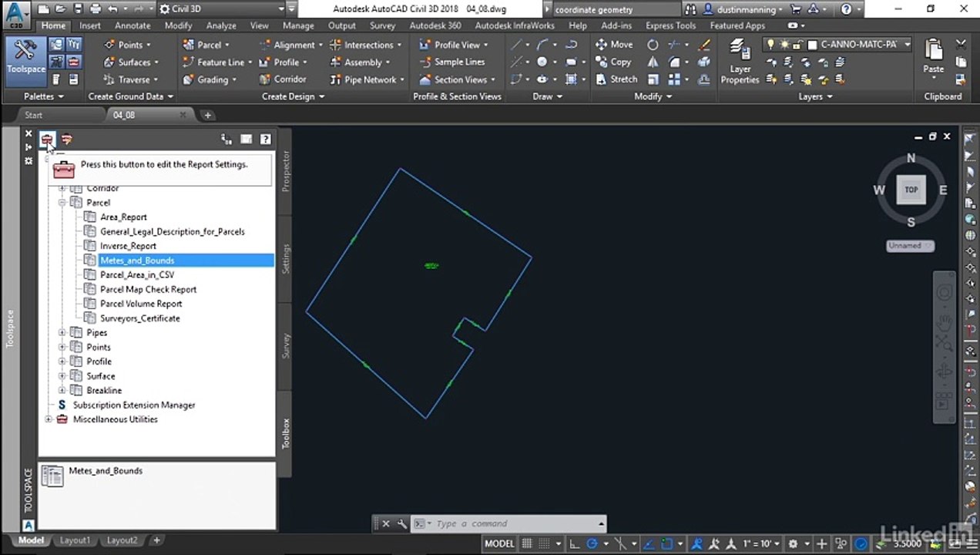
Task: Toggle ortho mode in status bar
Action: [573, 543]
